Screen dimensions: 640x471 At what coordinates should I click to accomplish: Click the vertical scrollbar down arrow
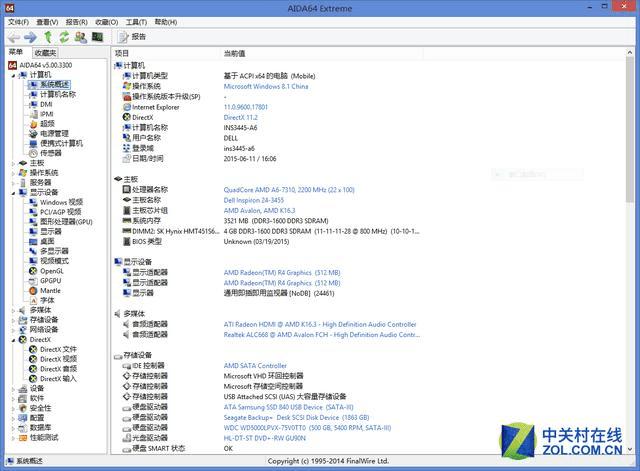[x=629, y=449]
